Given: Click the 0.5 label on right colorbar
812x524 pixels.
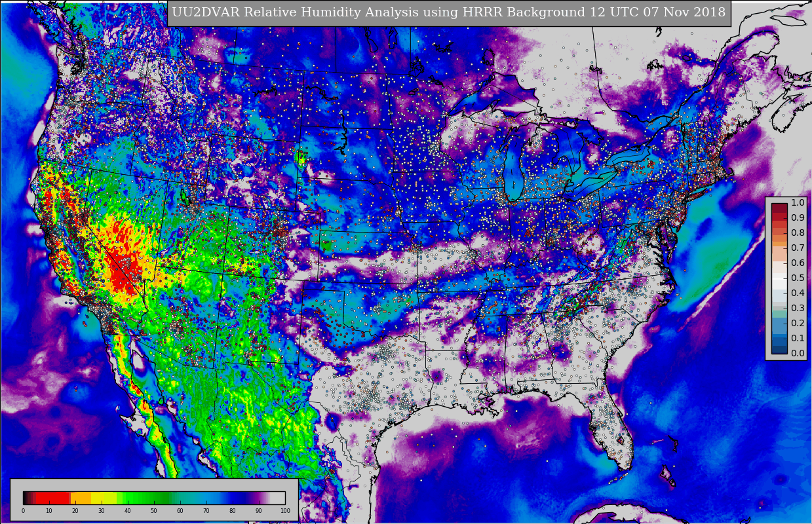Looking at the screenshot, I should point(797,278).
